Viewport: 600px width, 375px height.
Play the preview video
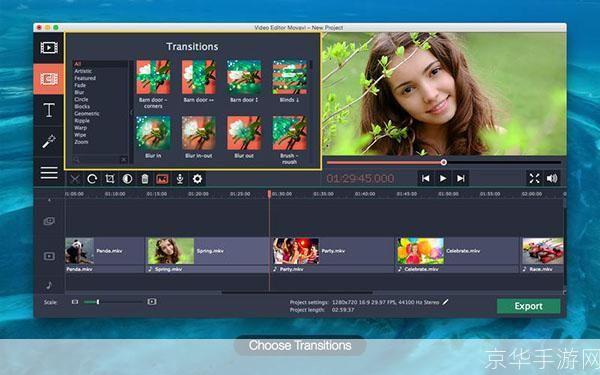coord(443,178)
